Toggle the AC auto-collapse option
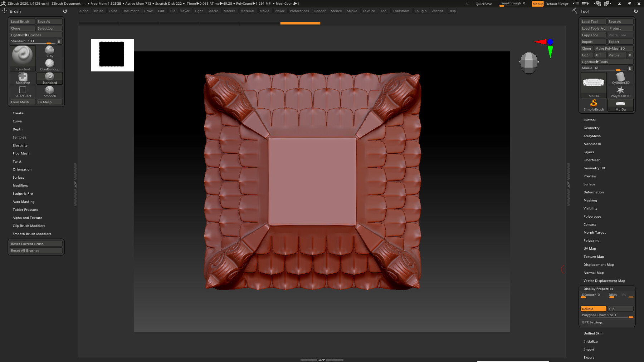The height and width of the screenshot is (362, 644). pos(467,4)
